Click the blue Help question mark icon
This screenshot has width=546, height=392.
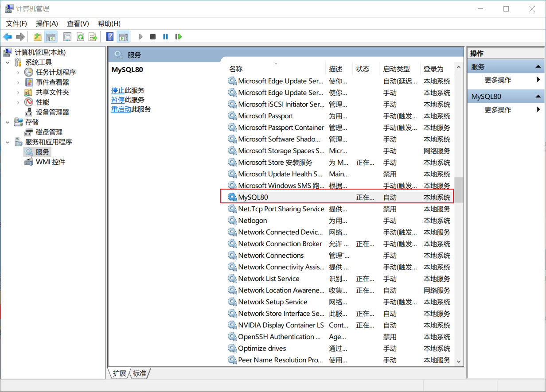(110, 37)
